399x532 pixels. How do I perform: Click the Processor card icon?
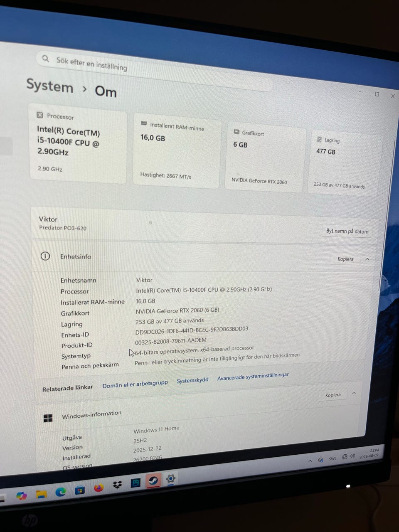click(40, 115)
